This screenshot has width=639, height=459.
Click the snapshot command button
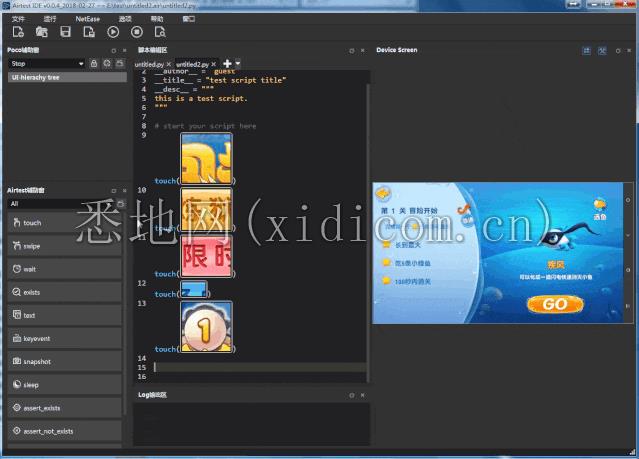tap(65, 361)
